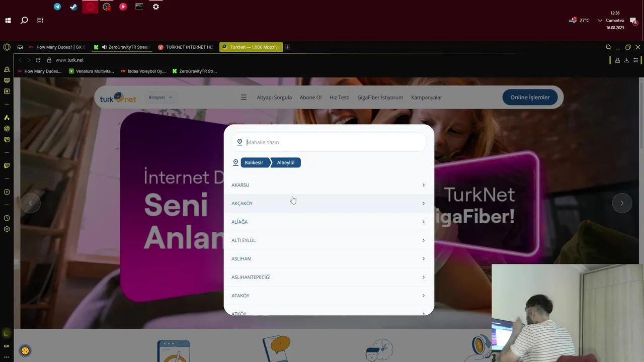Click the address bar showing www.turk.net
The image size is (644, 362).
click(69, 60)
